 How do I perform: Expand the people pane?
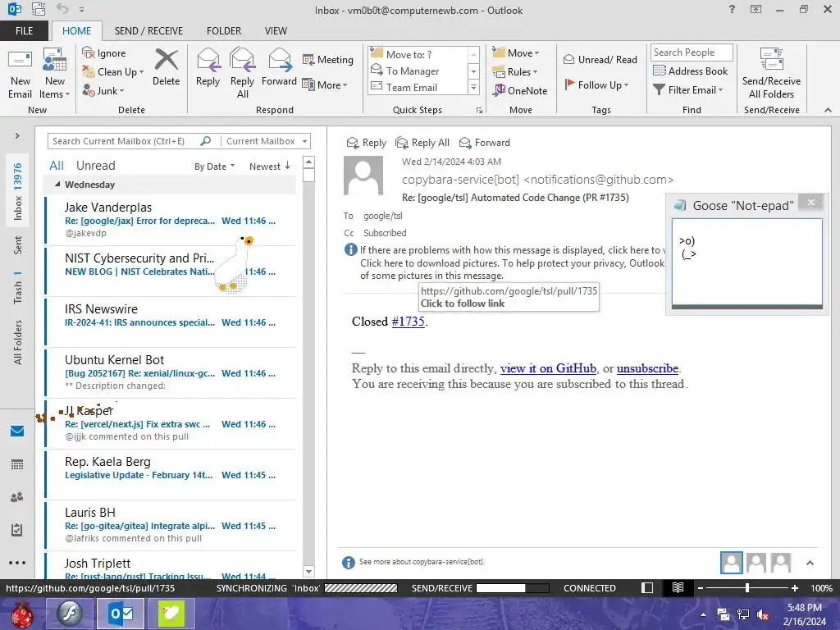click(x=810, y=563)
